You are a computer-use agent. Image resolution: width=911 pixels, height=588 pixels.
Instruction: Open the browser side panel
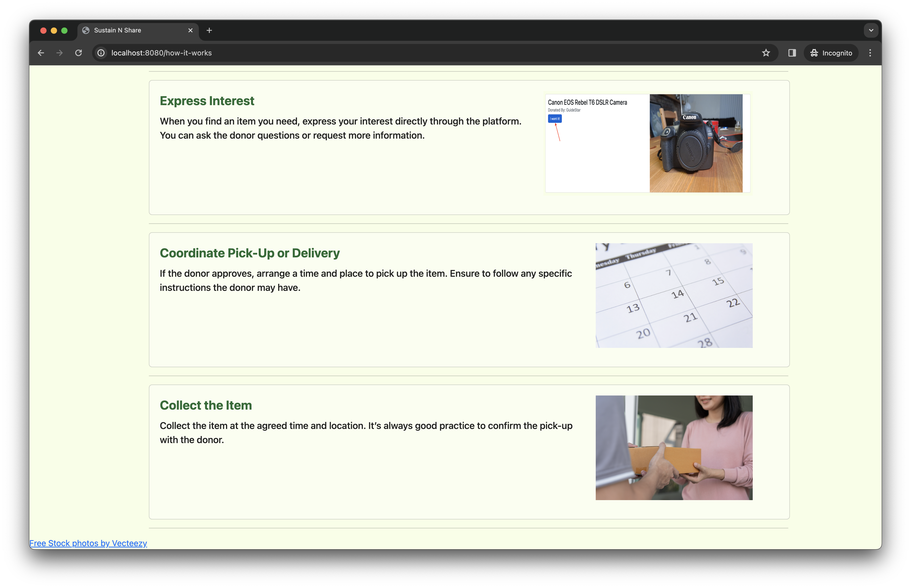(792, 53)
